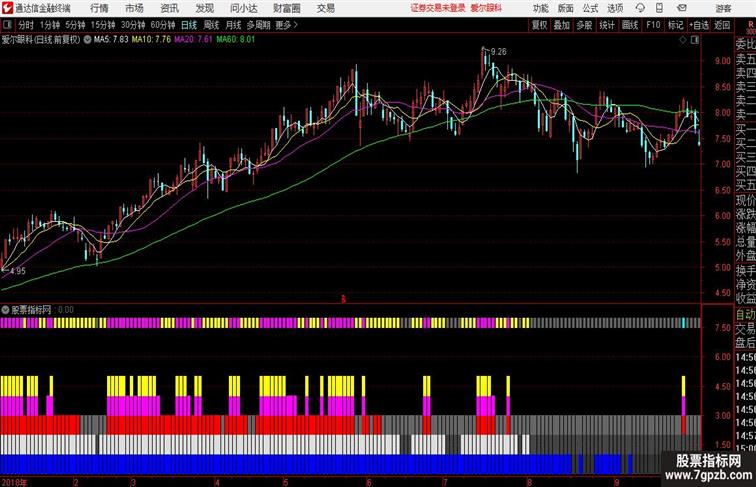
Task: Switch to the 分时 chart tab
Action: pyautogui.click(x=26, y=25)
